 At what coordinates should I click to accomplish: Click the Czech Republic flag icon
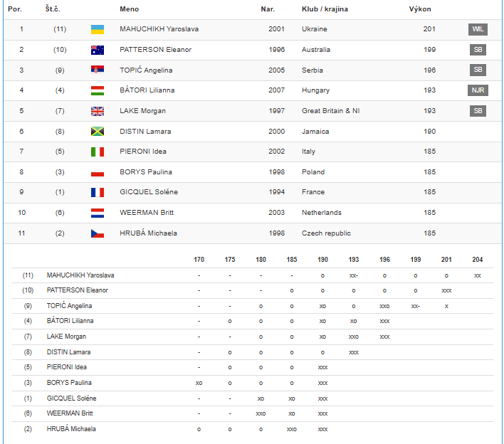point(98,233)
